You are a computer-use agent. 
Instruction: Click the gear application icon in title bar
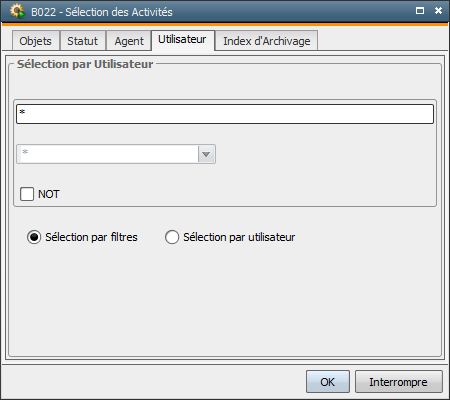point(17,11)
